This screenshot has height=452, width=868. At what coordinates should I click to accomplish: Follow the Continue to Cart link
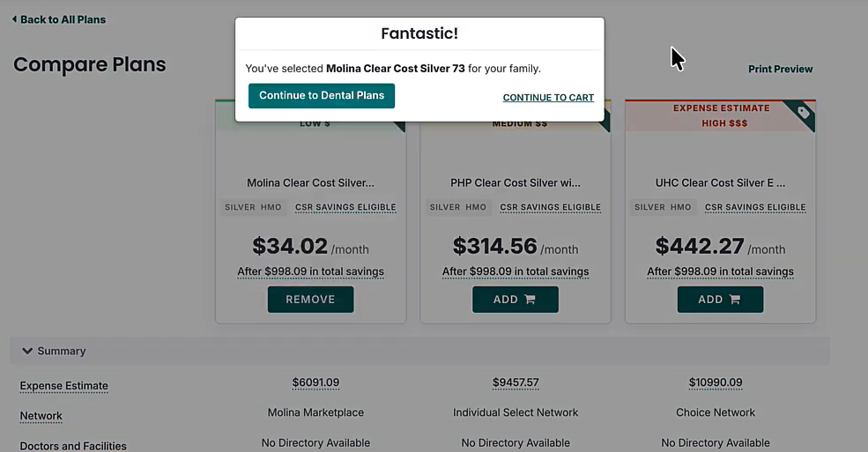click(x=548, y=98)
